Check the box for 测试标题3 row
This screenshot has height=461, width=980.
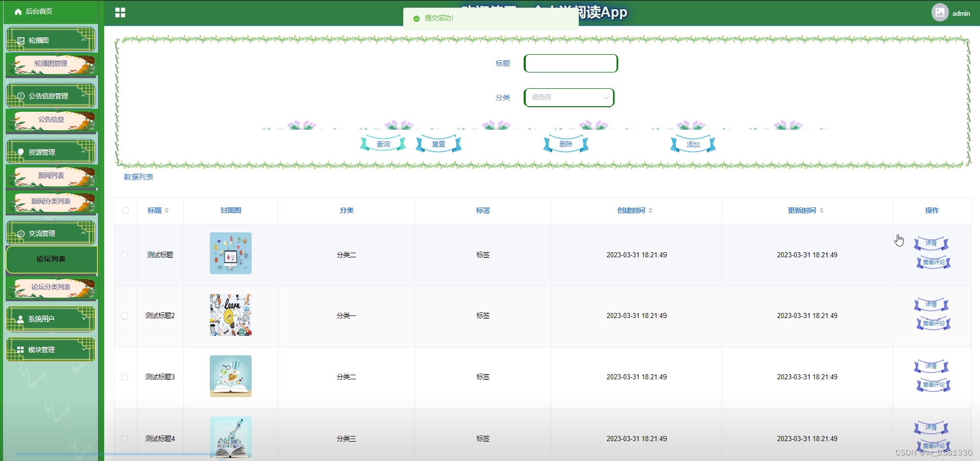125,377
